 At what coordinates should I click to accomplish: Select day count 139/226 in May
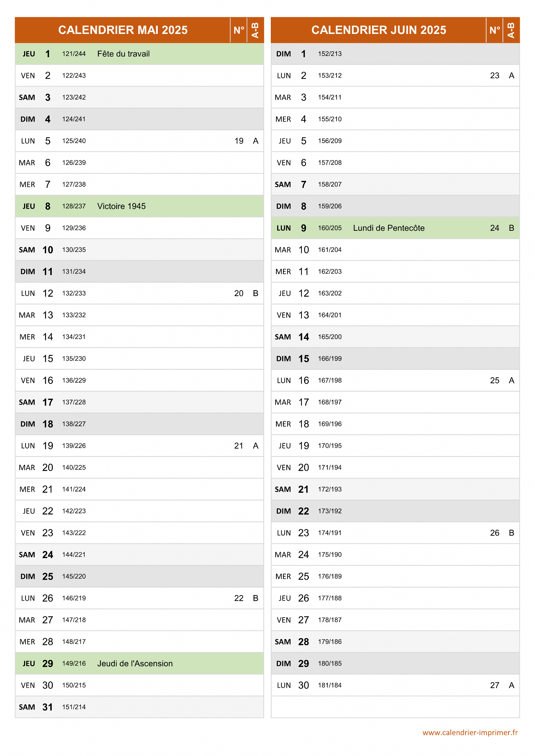click(74, 446)
